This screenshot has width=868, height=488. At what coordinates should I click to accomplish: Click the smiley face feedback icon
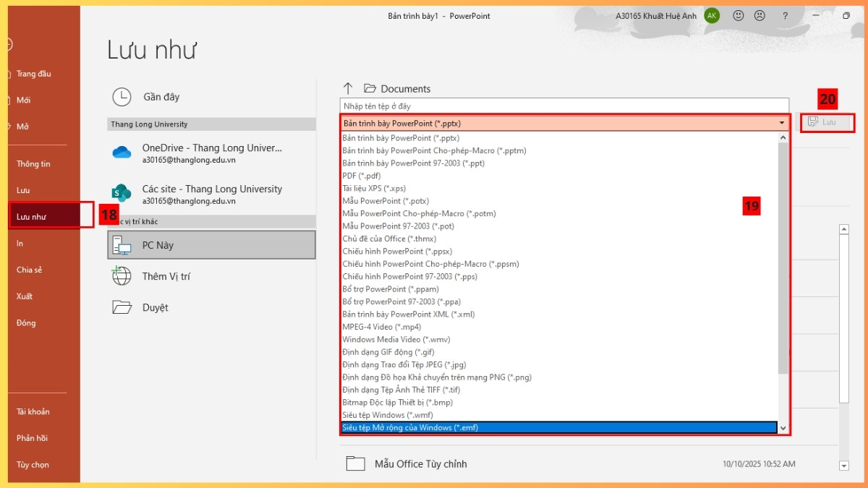pos(739,15)
